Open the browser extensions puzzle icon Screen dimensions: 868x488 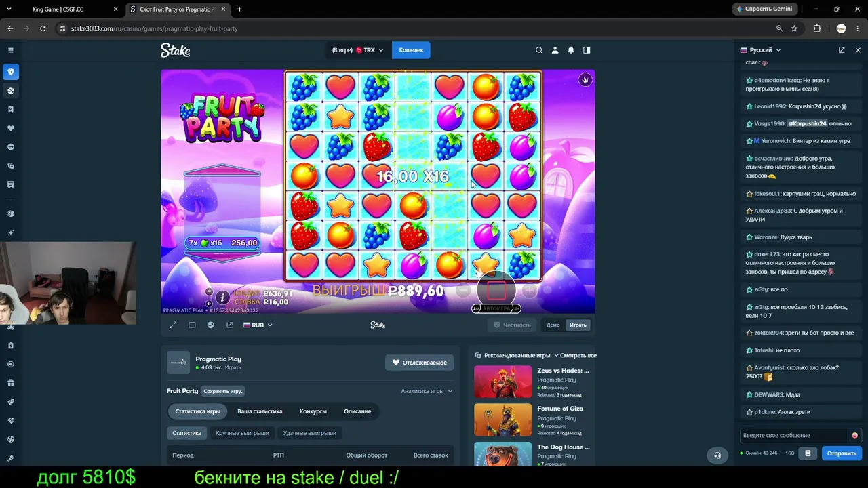pyautogui.click(x=816, y=28)
